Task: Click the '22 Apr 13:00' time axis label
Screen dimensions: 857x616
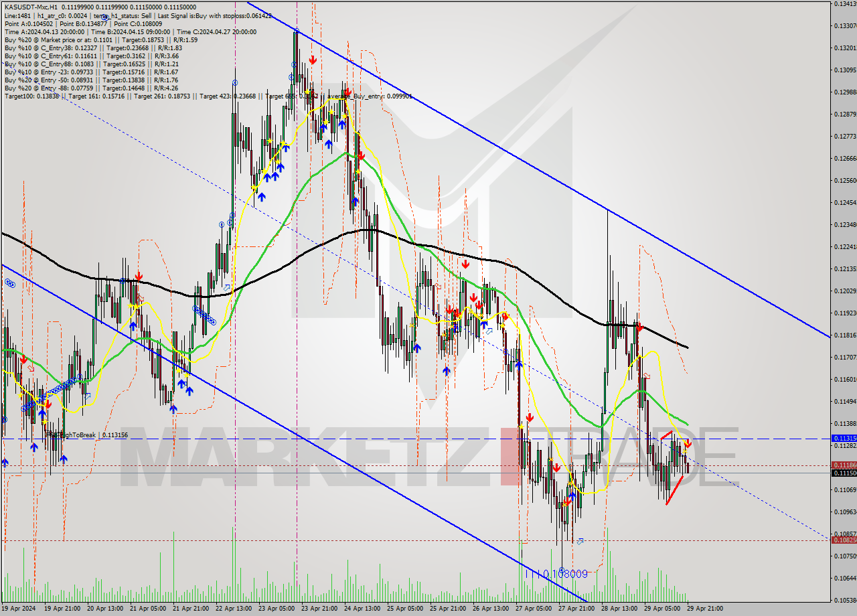Action: [x=235, y=609]
